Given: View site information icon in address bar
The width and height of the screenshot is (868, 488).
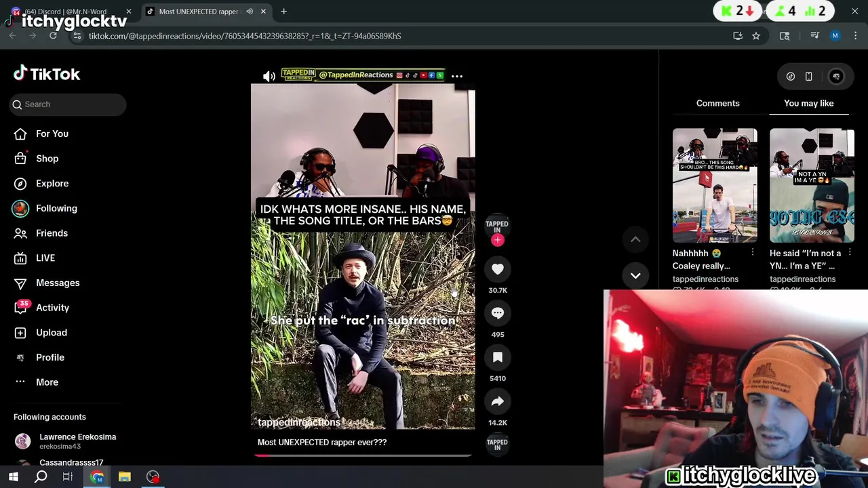Looking at the screenshot, I should click(77, 36).
